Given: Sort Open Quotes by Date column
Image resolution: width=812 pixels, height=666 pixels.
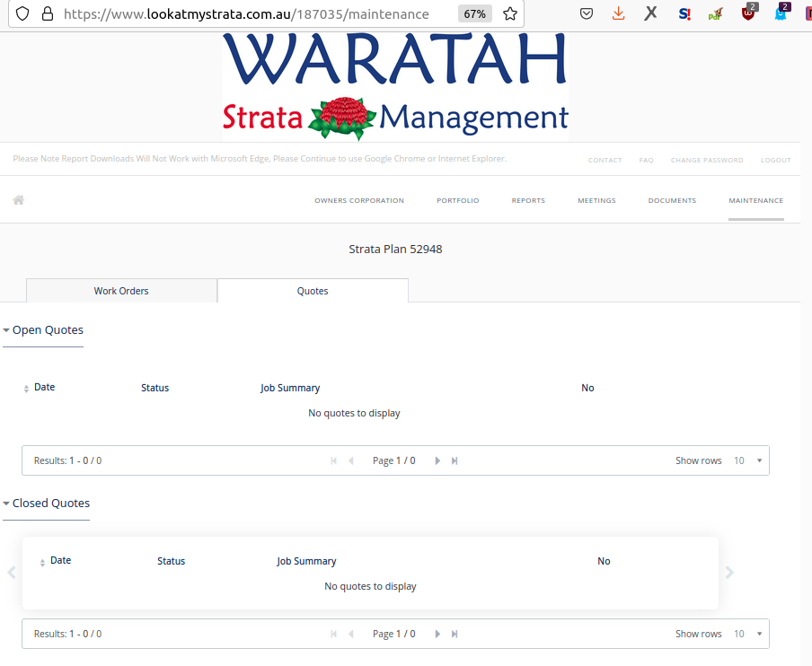Looking at the screenshot, I should click(x=40, y=387).
